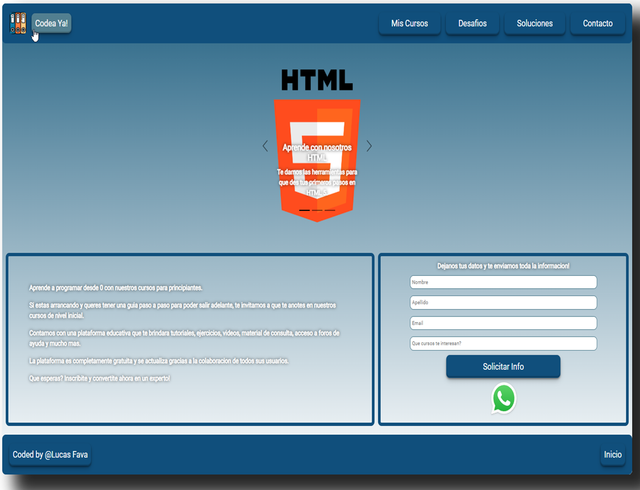
Task: Focus the Nombre input field
Action: [x=503, y=282]
